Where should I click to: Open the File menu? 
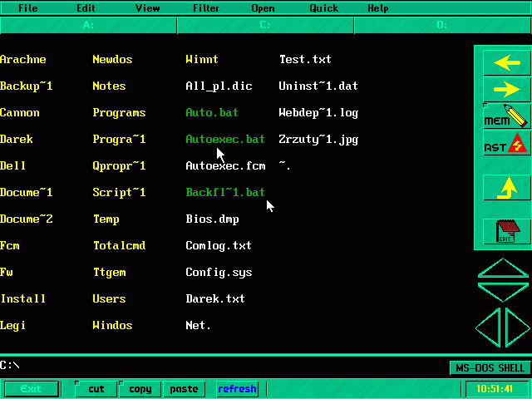27,7
